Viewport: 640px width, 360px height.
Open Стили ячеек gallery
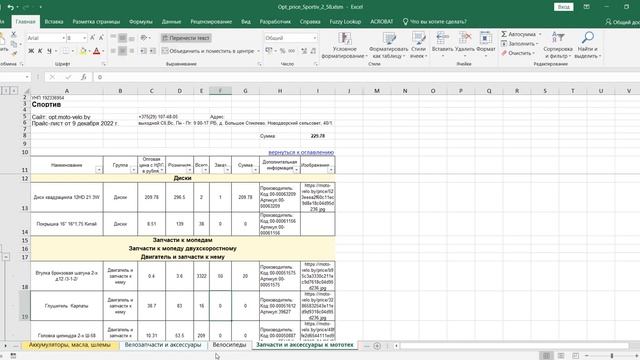(x=418, y=45)
